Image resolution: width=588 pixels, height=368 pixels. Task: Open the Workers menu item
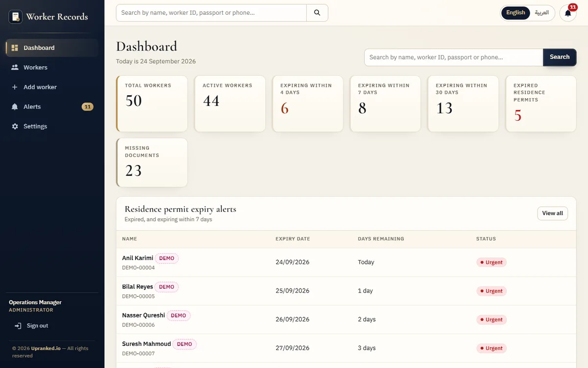[52, 67]
